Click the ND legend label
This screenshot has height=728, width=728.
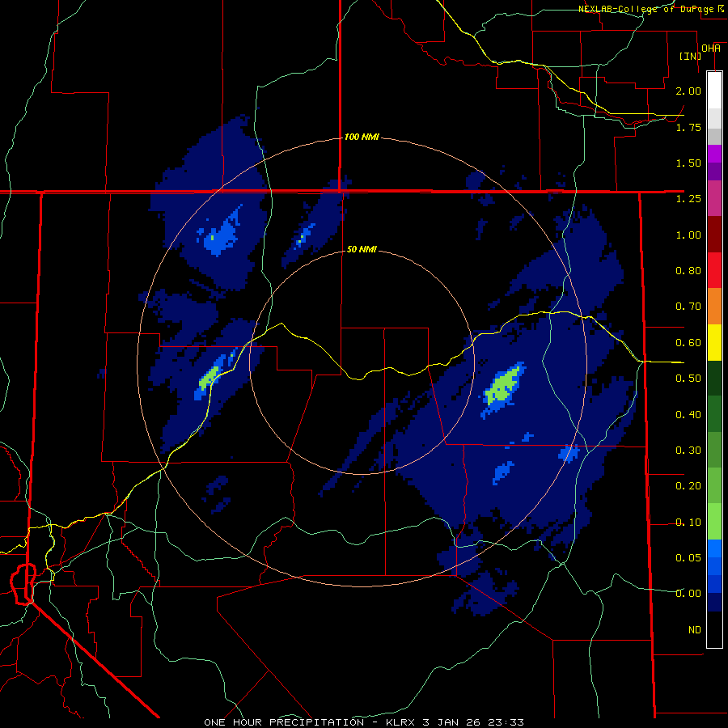pyautogui.click(x=695, y=630)
